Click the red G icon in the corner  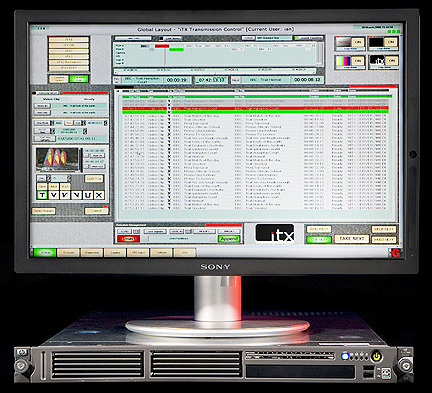coord(396,252)
